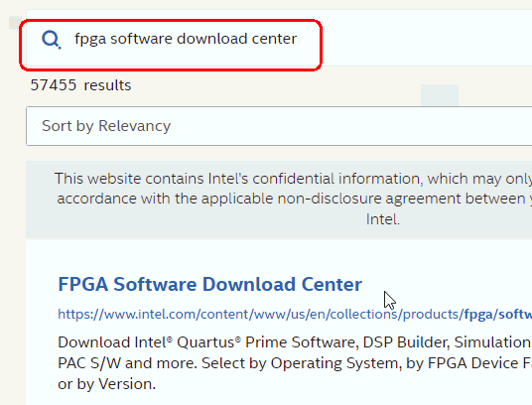Screen dimensions: 532x405
Task: Click the 57455 results count text
Action: [80, 85]
